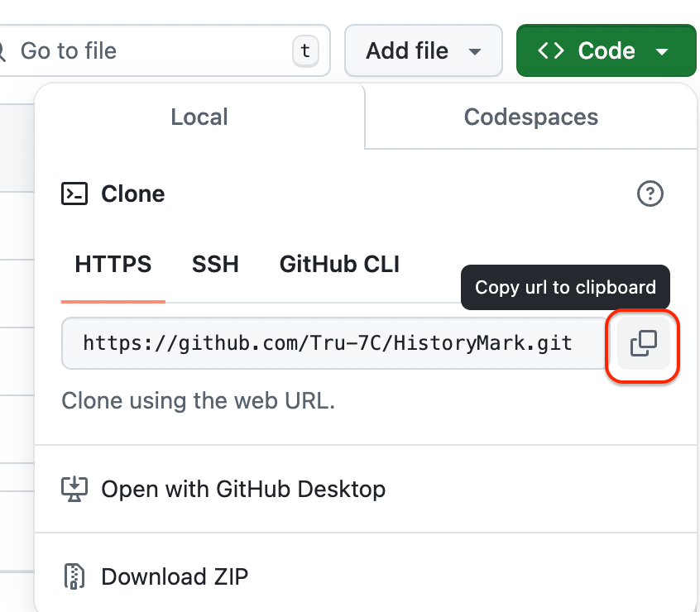Focus the Go to file search box
This screenshot has height=612, width=700.
click(x=149, y=51)
